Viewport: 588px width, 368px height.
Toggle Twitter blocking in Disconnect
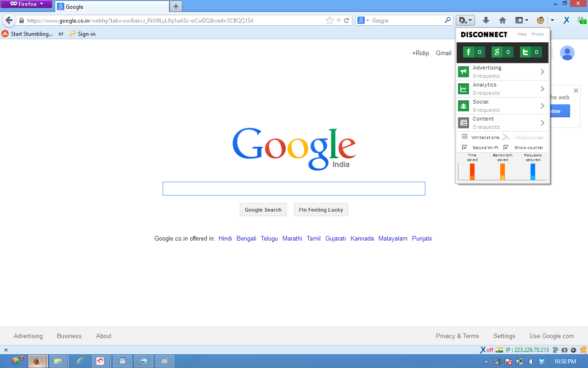pyautogui.click(x=531, y=52)
